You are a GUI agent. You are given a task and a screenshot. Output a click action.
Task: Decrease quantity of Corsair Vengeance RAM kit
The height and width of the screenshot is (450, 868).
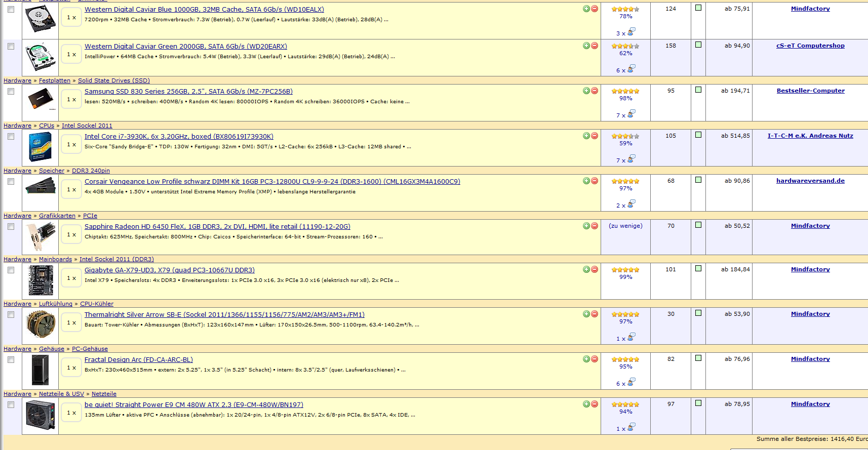tap(595, 181)
